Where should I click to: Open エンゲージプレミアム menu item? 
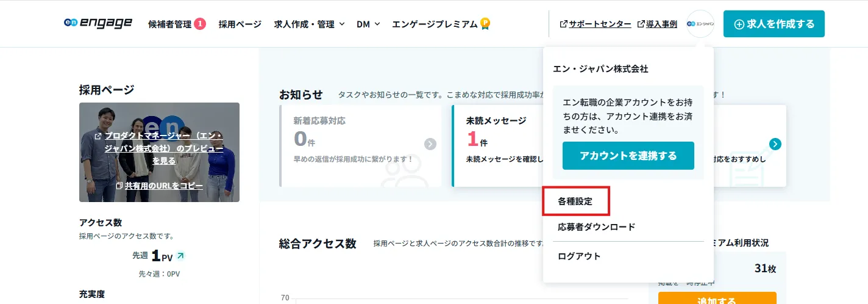click(435, 24)
